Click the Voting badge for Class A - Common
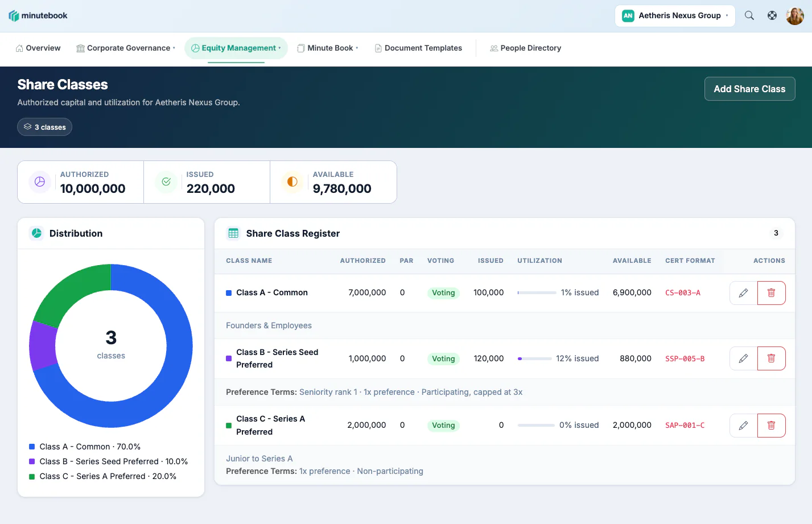Image resolution: width=812 pixels, height=524 pixels. point(443,293)
